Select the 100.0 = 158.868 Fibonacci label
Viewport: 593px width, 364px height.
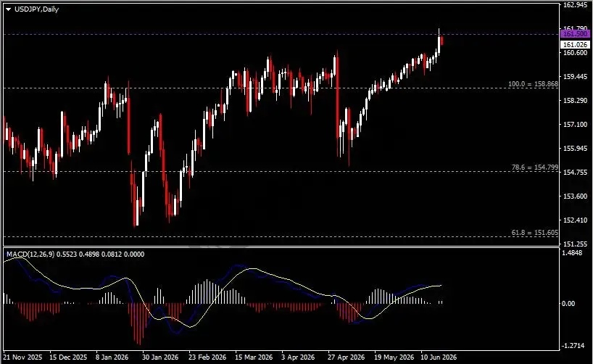[x=533, y=84]
